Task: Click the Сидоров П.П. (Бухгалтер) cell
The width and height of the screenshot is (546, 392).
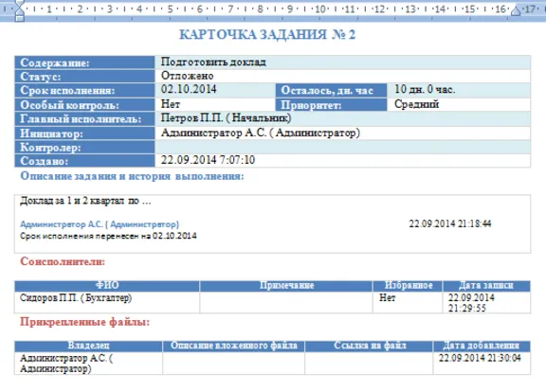Action: (x=107, y=302)
